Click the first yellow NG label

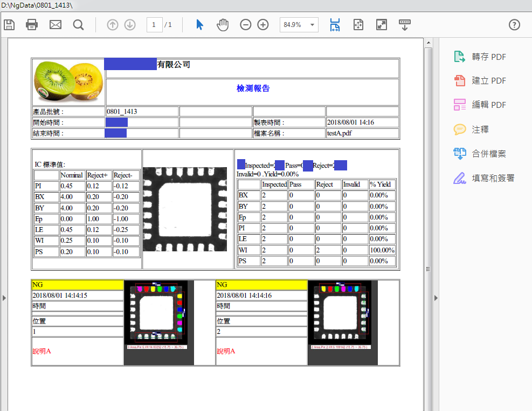78,284
